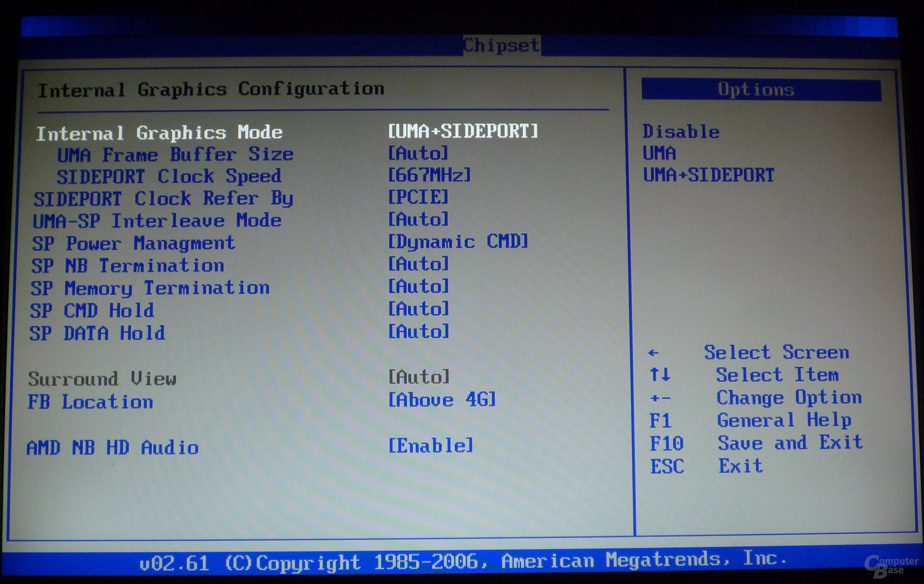Screen dimensions: 924x584
Task: Select SP NB Termination setting
Action: coord(128,266)
